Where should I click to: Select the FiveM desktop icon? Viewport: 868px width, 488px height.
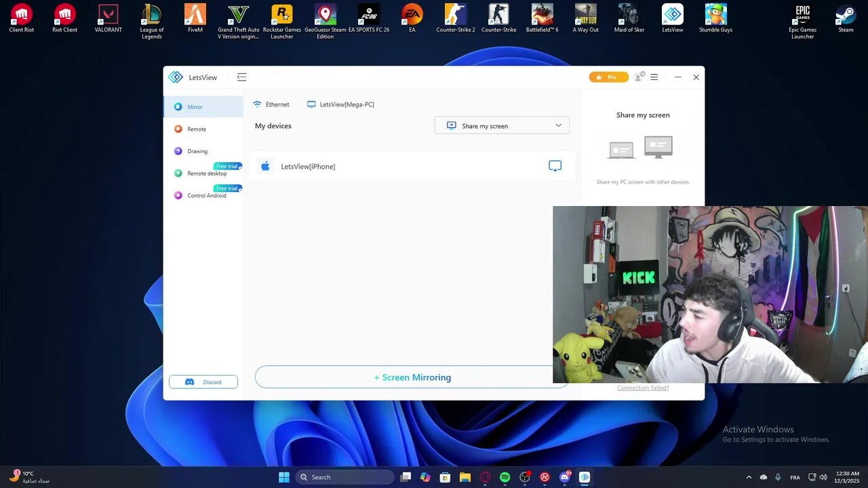195,19
